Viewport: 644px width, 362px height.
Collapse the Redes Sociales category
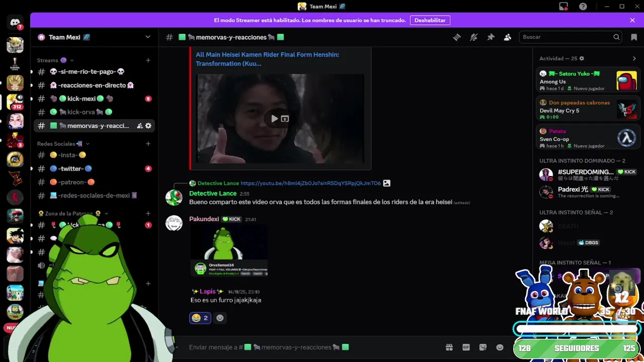[x=63, y=144]
